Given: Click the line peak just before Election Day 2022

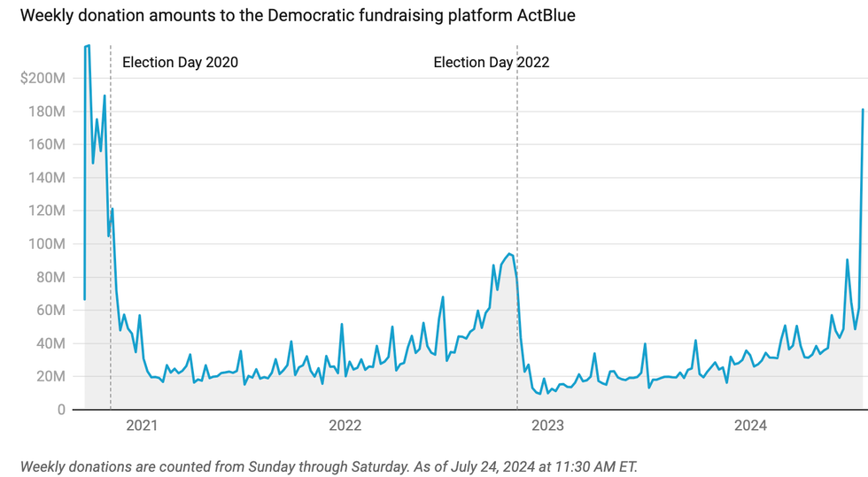Looking at the screenshot, I should point(508,254).
